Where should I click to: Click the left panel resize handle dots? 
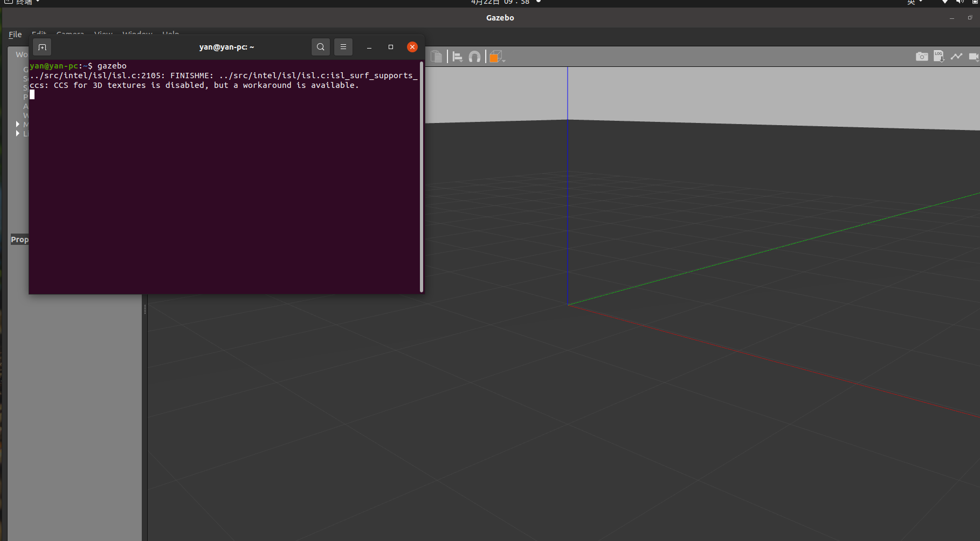pos(145,309)
